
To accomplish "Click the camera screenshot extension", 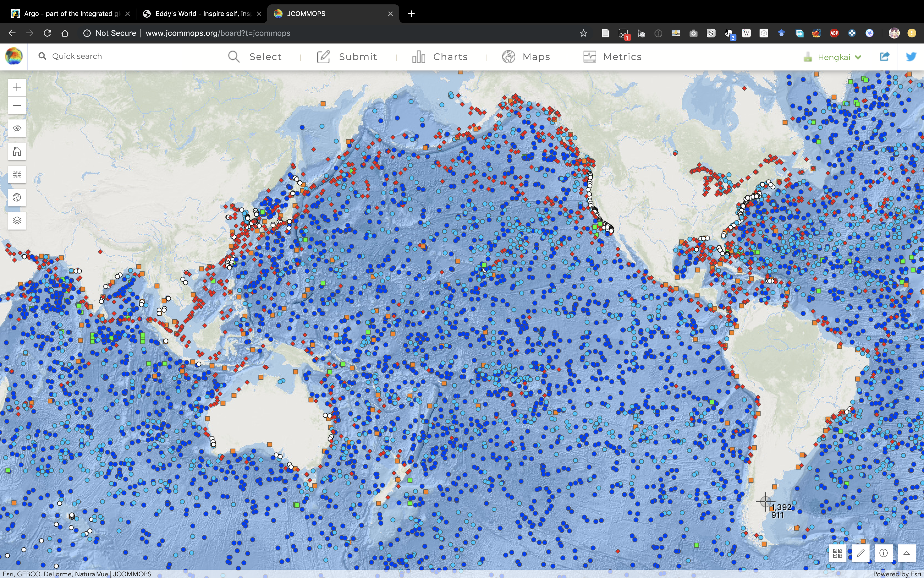I will pos(693,33).
